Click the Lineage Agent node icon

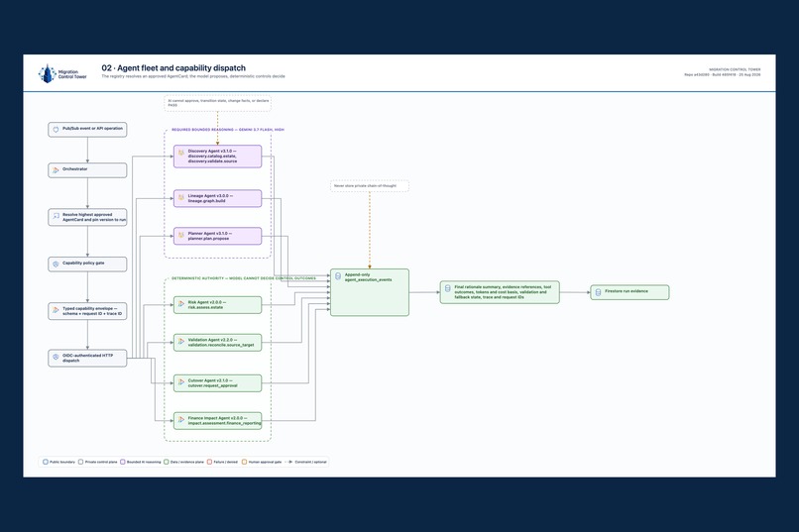click(x=180, y=197)
